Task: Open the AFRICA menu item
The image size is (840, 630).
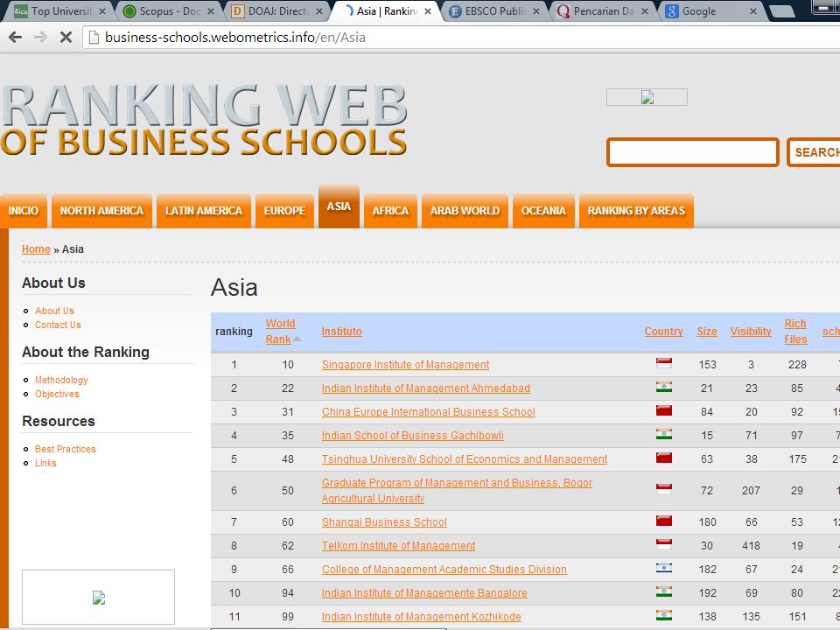Action: click(390, 211)
